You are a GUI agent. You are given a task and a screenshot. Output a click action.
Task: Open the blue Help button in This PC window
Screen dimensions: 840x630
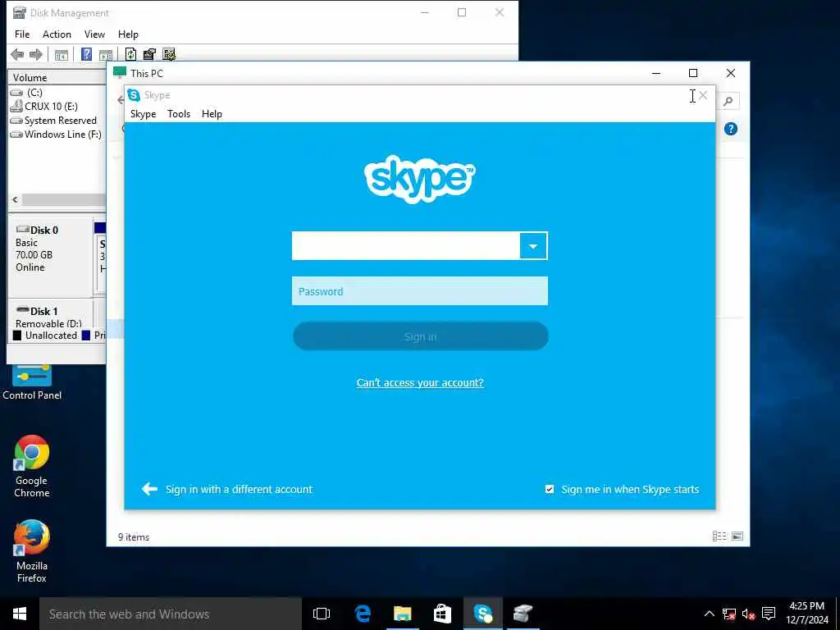click(731, 129)
